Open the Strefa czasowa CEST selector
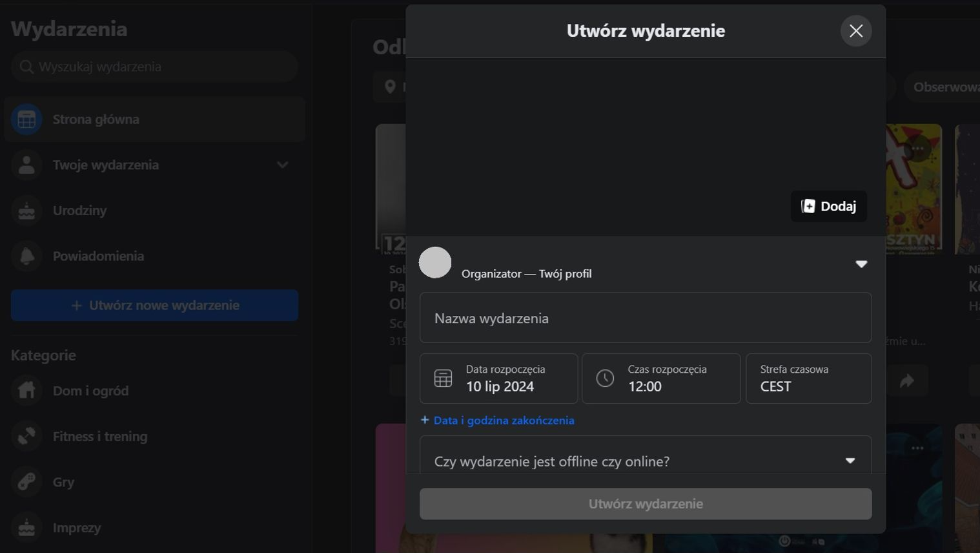Screen dimensions: 980x553 click(809, 379)
